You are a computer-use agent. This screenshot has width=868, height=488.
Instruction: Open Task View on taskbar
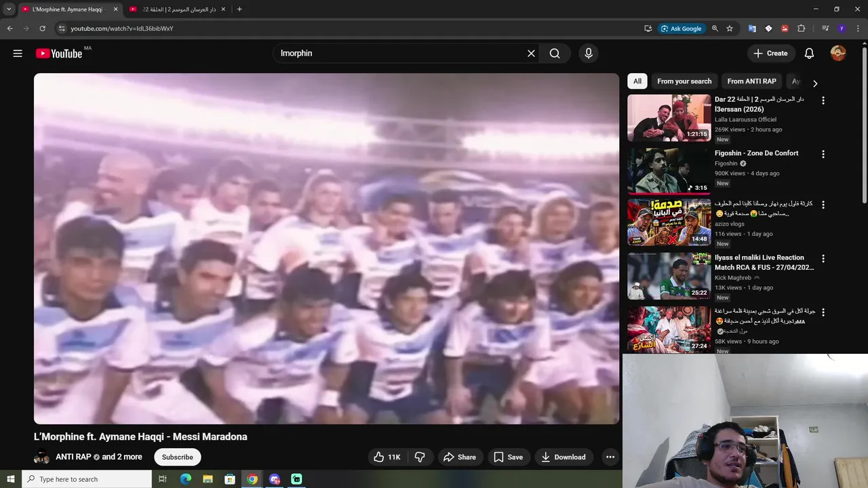(163, 479)
